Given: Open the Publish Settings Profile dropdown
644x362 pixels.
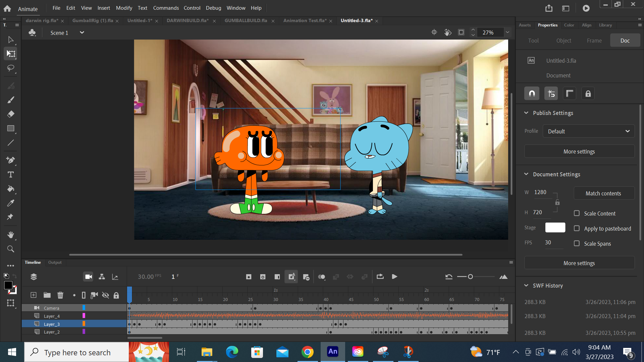Looking at the screenshot, I should coord(588,131).
